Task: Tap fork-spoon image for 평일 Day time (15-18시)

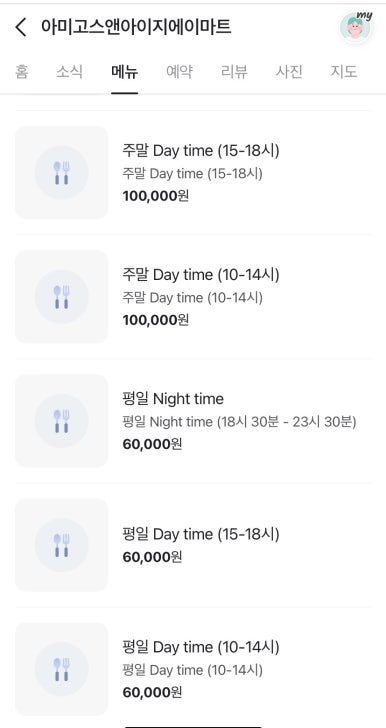Action: pos(62,545)
